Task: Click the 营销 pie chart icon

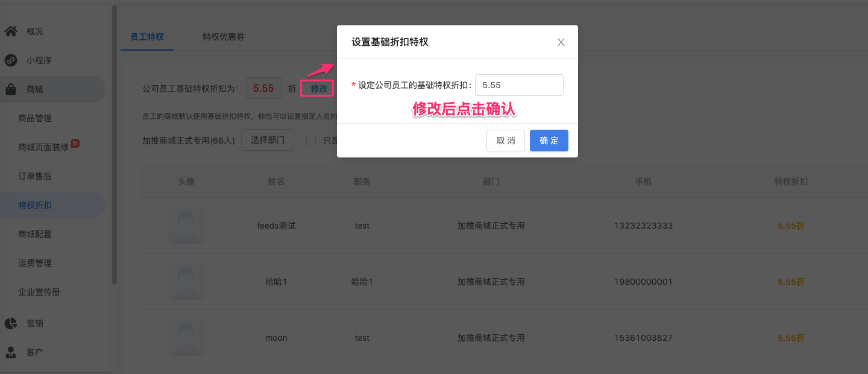Action: 11,323
